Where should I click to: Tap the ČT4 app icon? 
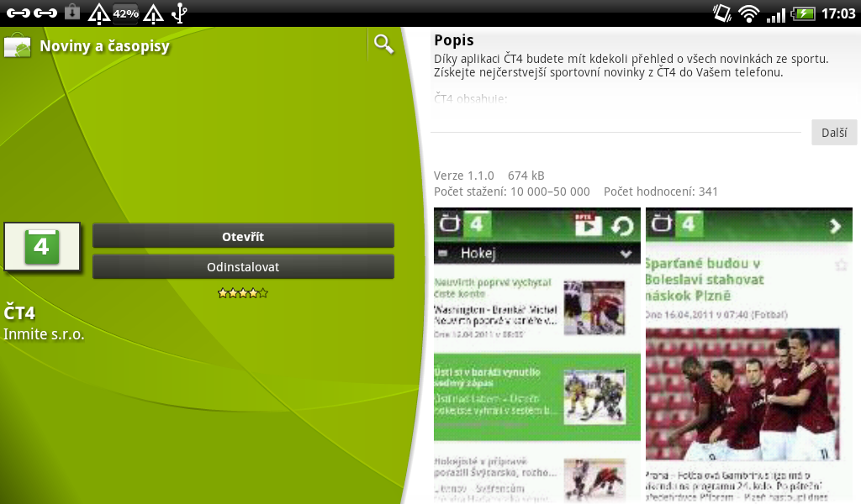[42, 247]
